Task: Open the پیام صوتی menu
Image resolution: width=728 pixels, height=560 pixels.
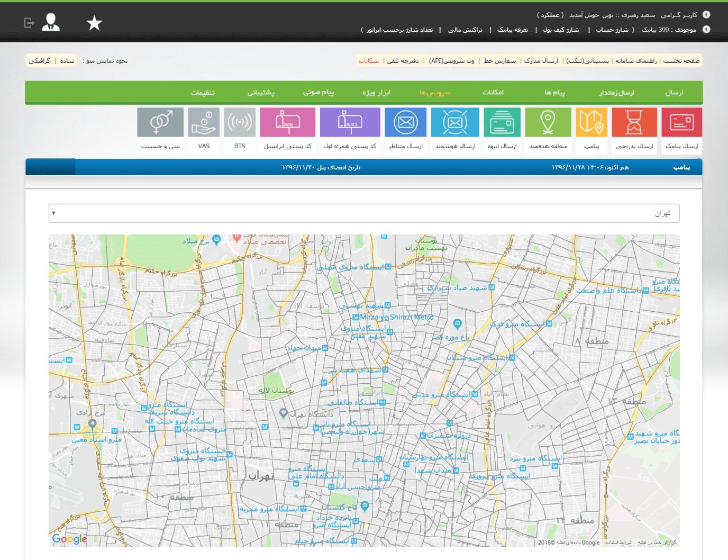Action: tap(319, 93)
